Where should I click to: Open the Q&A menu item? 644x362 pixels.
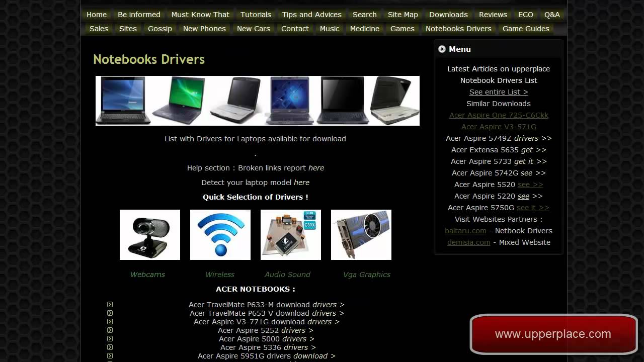[x=552, y=15]
